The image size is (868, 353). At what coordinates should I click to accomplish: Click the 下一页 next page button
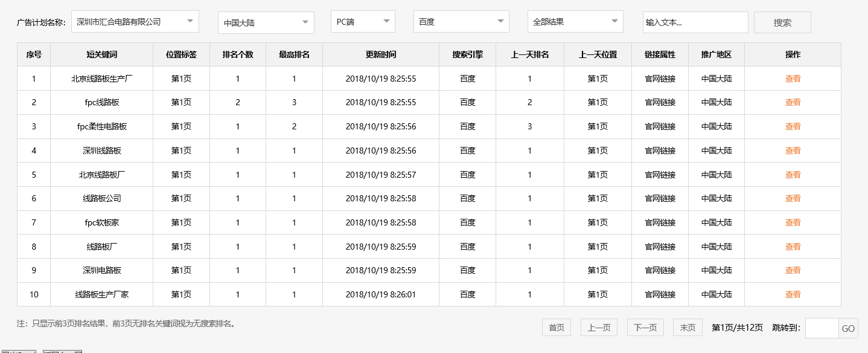(x=645, y=327)
